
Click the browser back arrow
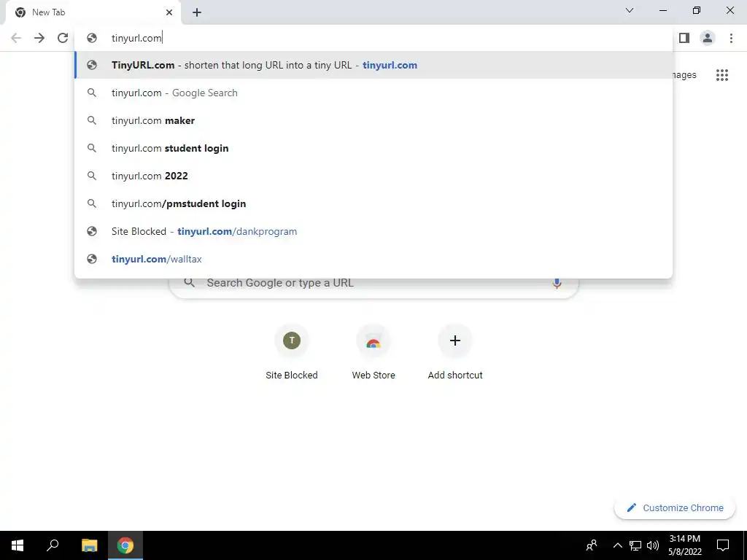pos(16,38)
